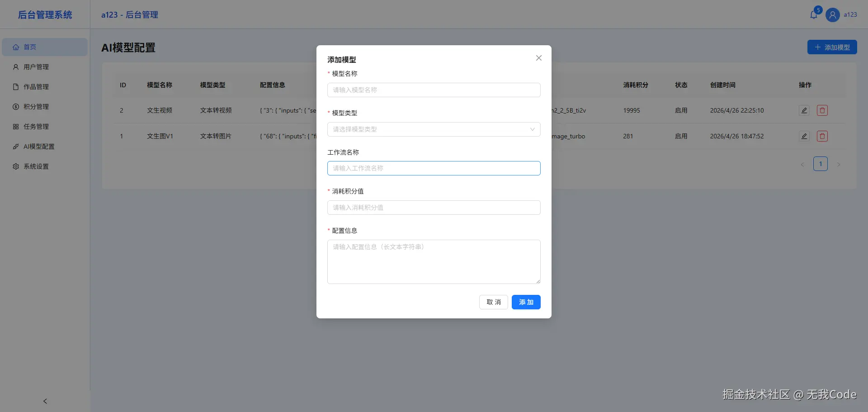Click the 状态 column header
Screen dimensions: 868x412
(x=681, y=85)
